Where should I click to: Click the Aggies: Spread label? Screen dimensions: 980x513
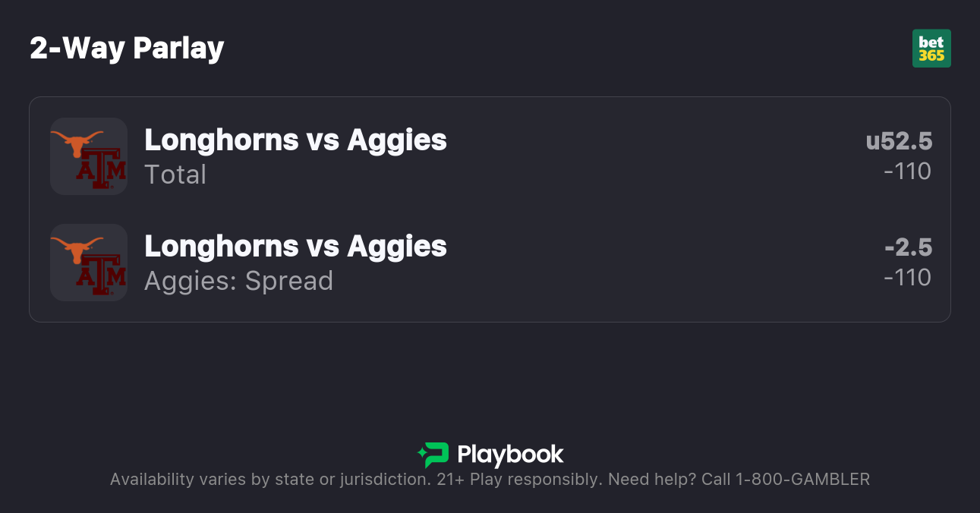[x=238, y=281]
